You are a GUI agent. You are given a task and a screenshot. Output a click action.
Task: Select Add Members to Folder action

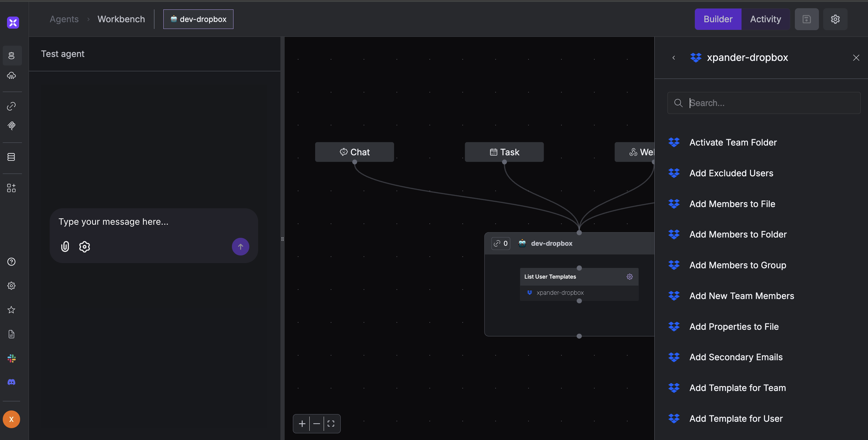coord(738,234)
